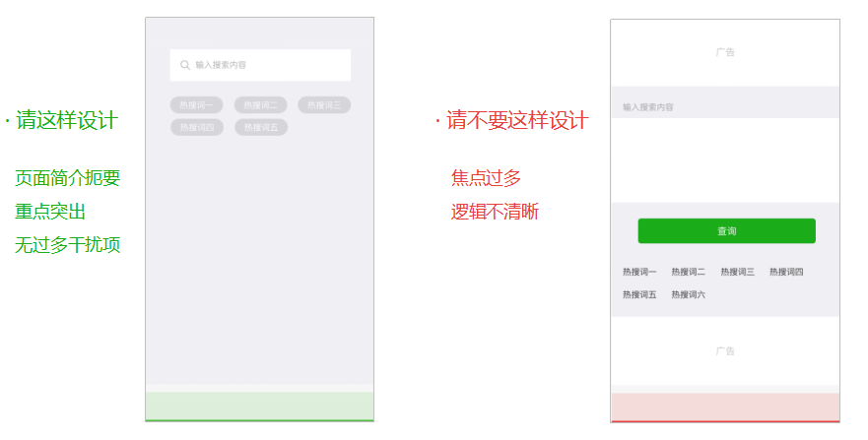Select the 热搜词一 pill tag

coord(196,105)
